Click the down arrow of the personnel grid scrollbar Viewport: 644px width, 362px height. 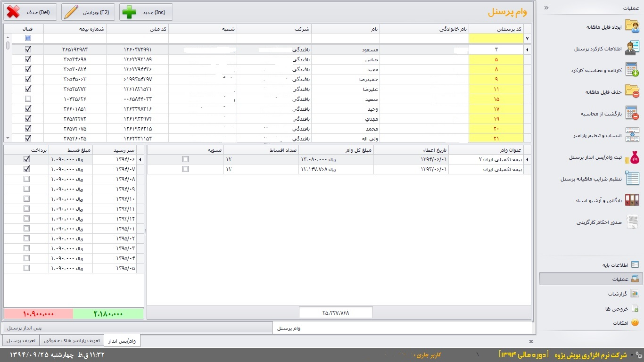(8, 138)
